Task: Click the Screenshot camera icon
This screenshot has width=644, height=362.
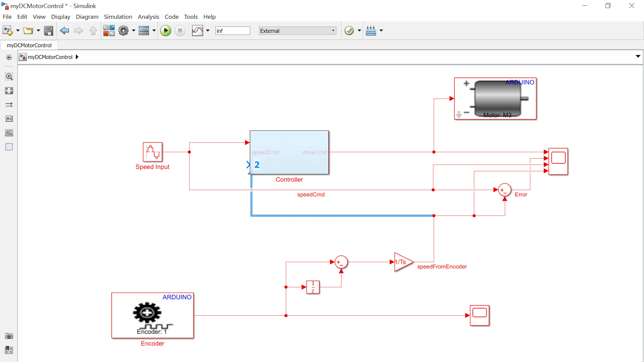Action: point(9,336)
